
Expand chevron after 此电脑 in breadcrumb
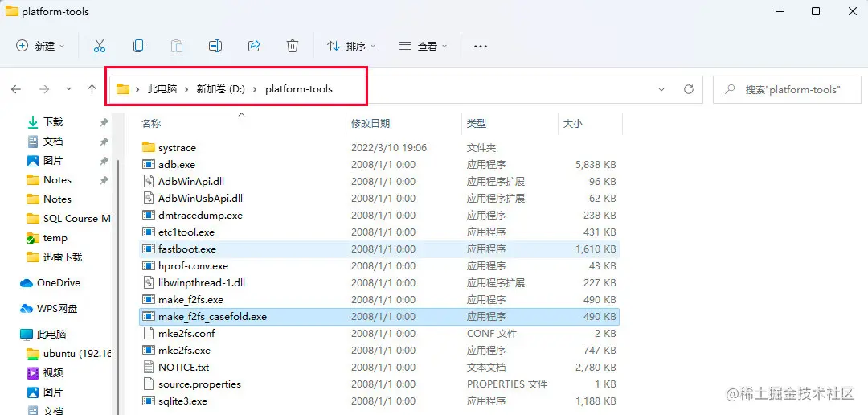[x=186, y=89]
